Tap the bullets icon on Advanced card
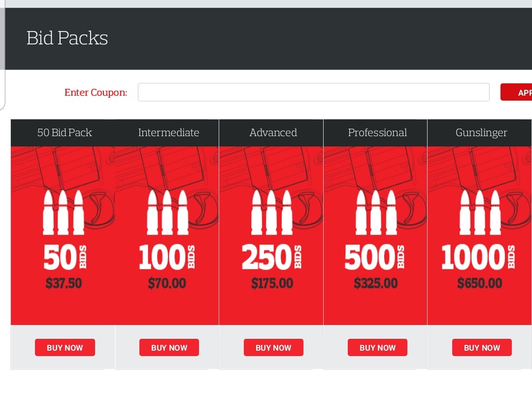 (271, 213)
